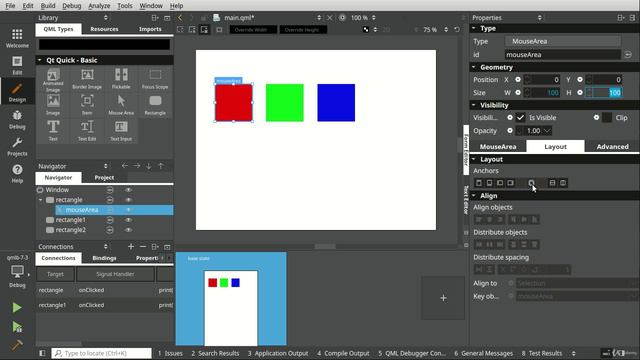
Task: Run the project with green play button
Action: pos(17,307)
